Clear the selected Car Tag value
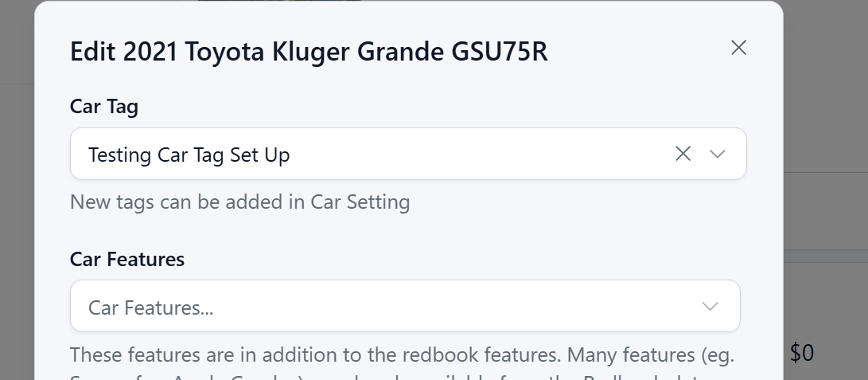The height and width of the screenshot is (380, 868). pos(683,154)
